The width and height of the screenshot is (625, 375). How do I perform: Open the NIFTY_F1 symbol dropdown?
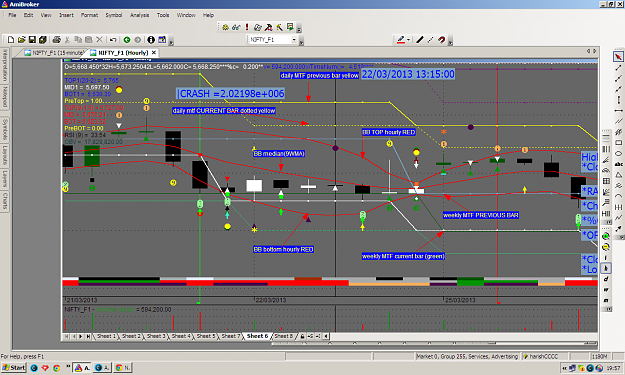[294, 39]
